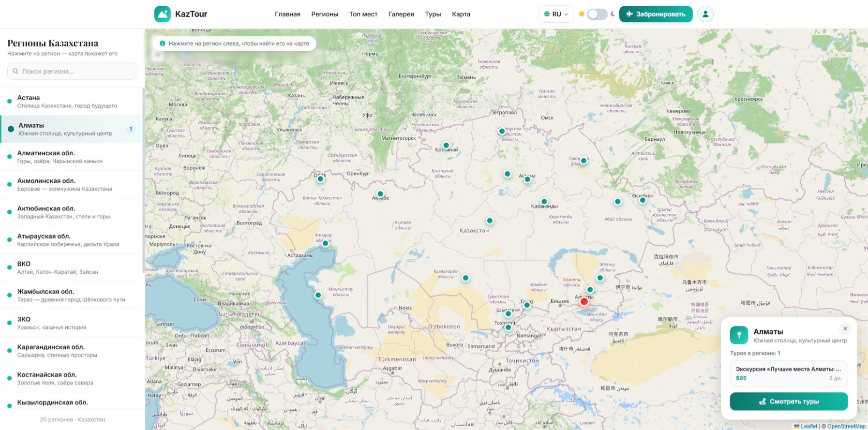Click the Смотреть туры button
Viewport: 868px width, 430px height.
pyautogui.click(x=789, y=401)
